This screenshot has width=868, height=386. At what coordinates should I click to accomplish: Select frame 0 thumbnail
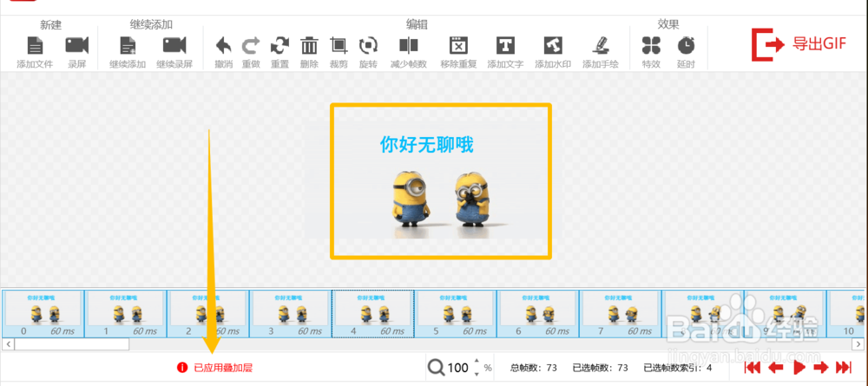43,313
